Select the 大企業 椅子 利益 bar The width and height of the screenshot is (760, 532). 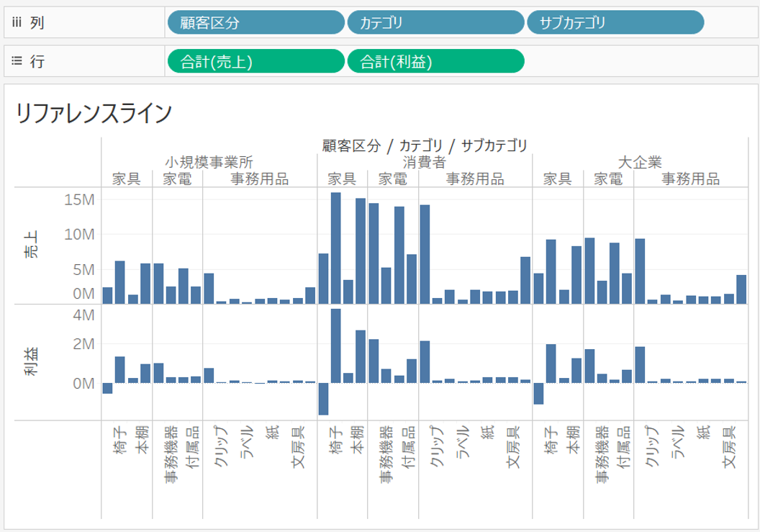[551, 364]
